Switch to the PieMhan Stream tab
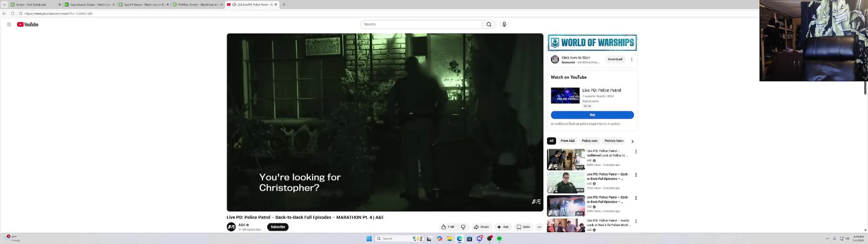Viewport: 868px width, 244px height. [198, 4]
